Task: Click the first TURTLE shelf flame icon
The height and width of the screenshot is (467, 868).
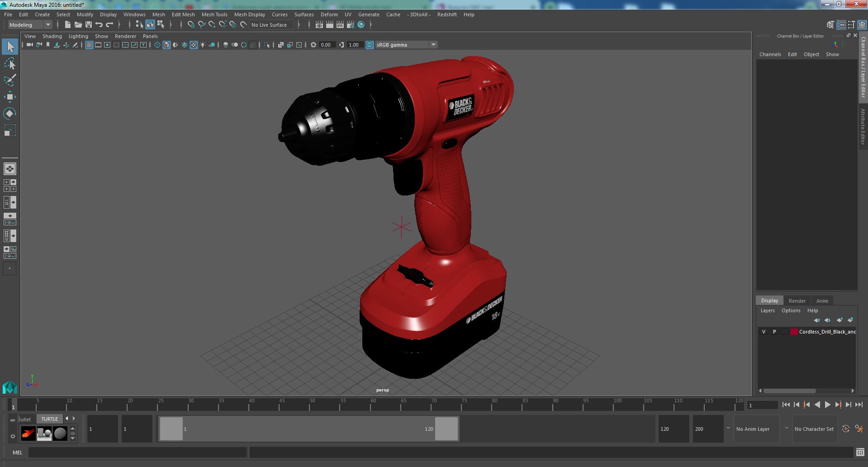Action: 28,434
